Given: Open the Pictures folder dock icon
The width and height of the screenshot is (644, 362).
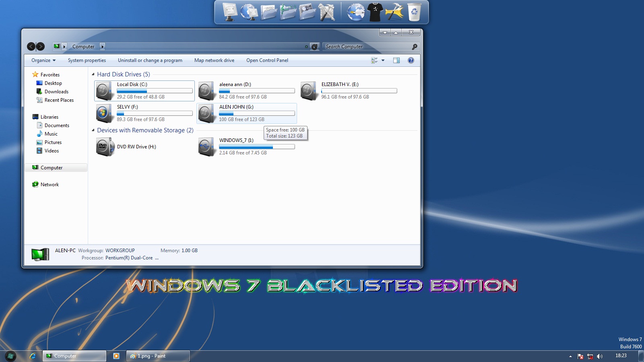Looking at the screenshot, I should tap(308, 12).
